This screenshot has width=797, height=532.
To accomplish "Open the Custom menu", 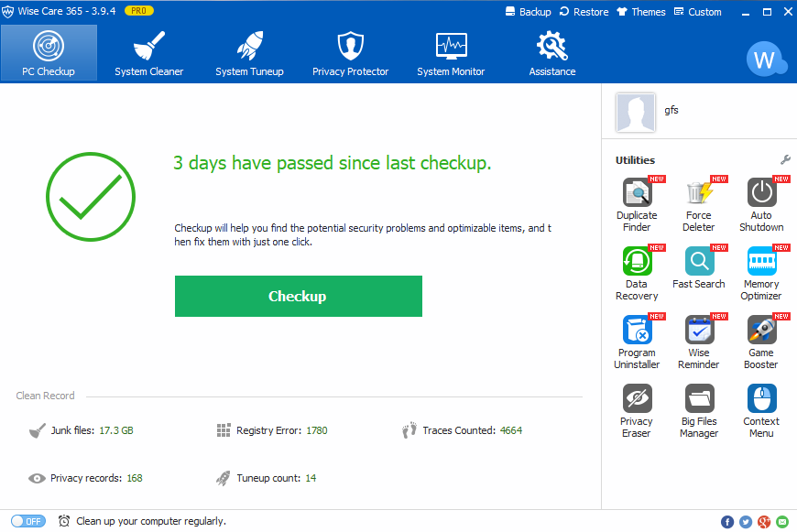I will click(x=697, y=12).
